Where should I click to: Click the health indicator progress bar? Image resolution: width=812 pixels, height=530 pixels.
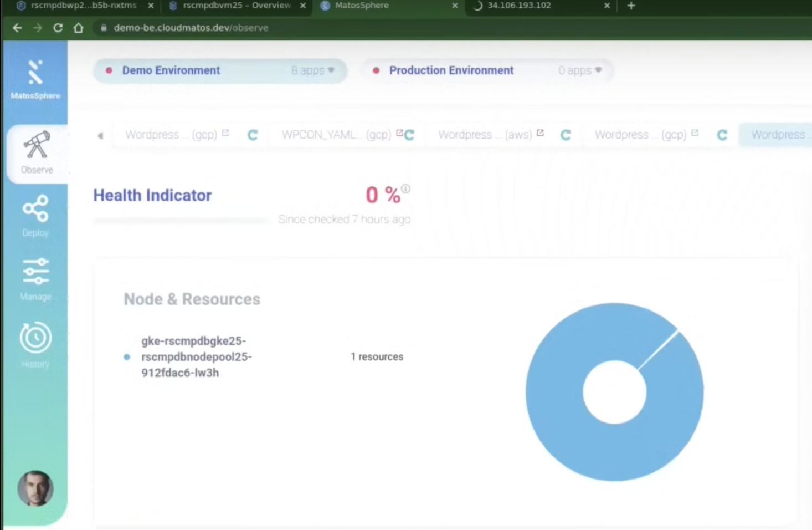click(181, 221)
